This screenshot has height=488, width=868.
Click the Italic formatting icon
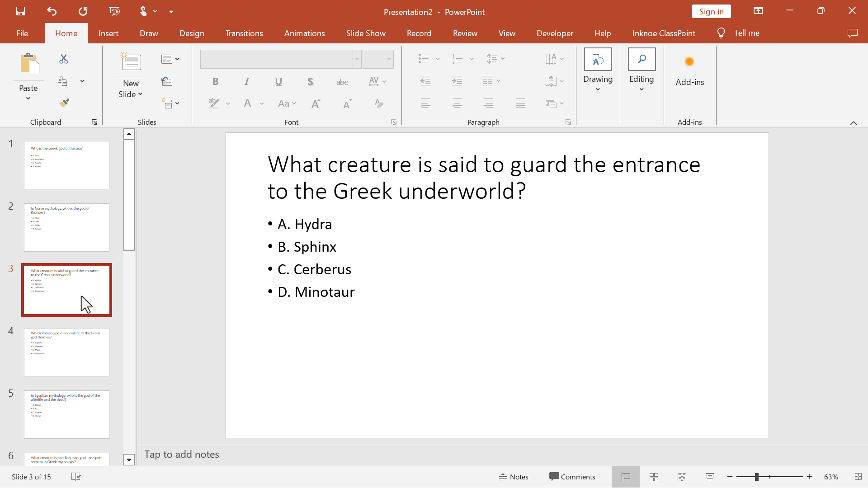pyautogui.click(x=247, y=81)
